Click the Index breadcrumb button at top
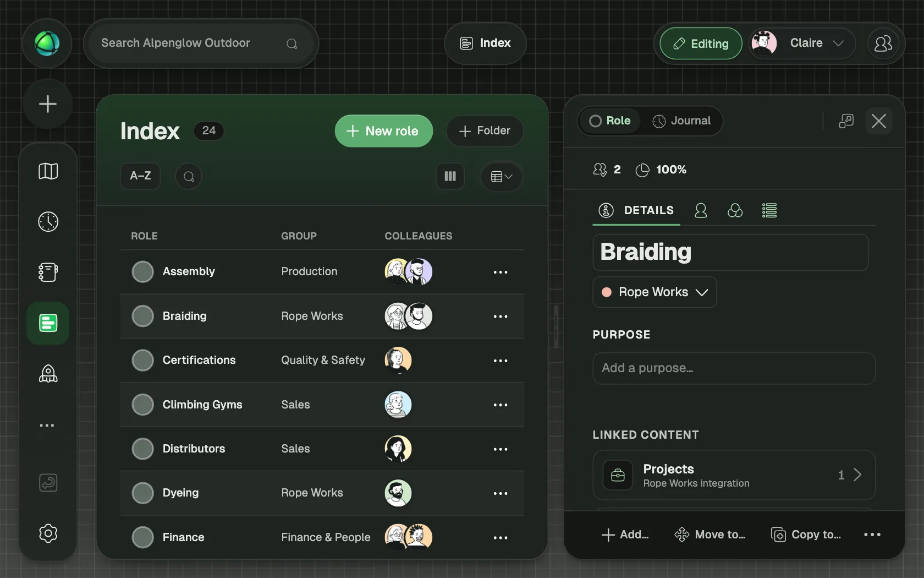This screenshot has width=924, height=578. pos(485,43)
